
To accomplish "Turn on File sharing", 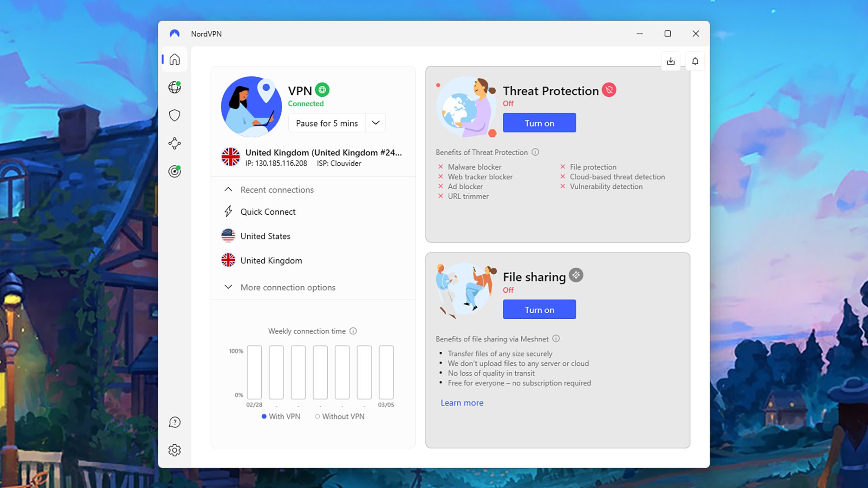I will coord(539,310).
